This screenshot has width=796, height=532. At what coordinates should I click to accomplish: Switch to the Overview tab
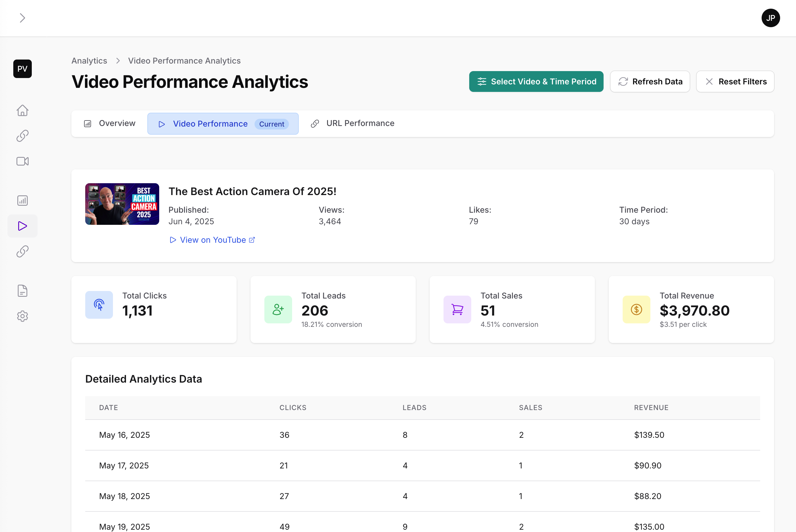click(110, 123)
